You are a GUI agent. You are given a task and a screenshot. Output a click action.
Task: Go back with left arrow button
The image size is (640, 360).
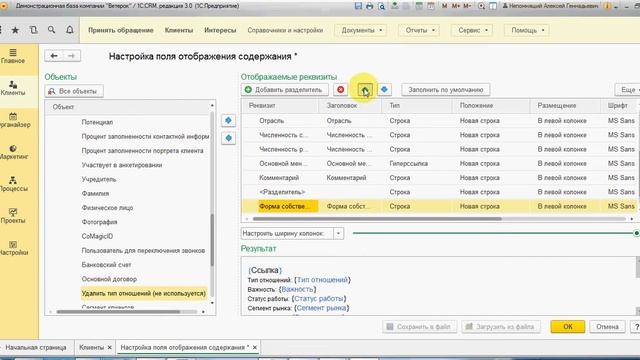(54, 56)
